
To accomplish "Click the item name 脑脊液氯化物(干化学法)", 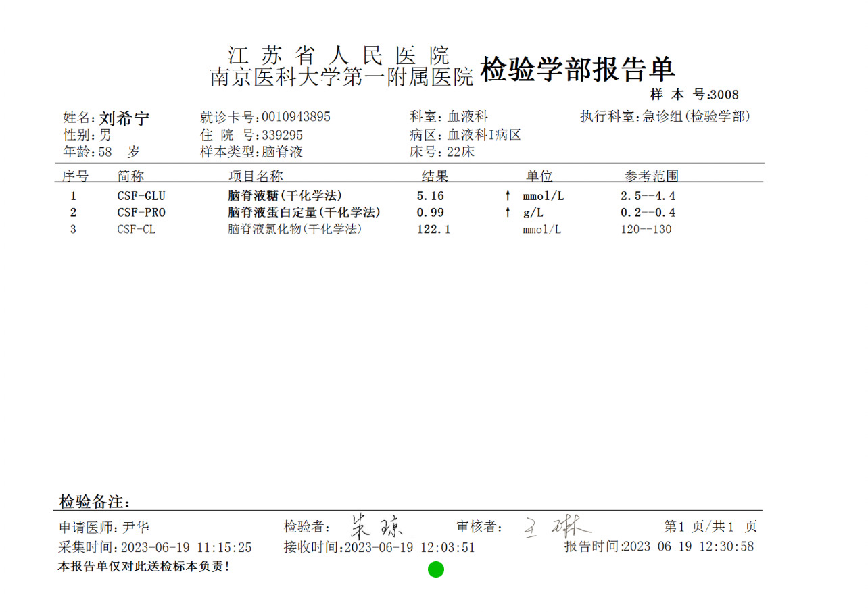I will coord(295,230).
